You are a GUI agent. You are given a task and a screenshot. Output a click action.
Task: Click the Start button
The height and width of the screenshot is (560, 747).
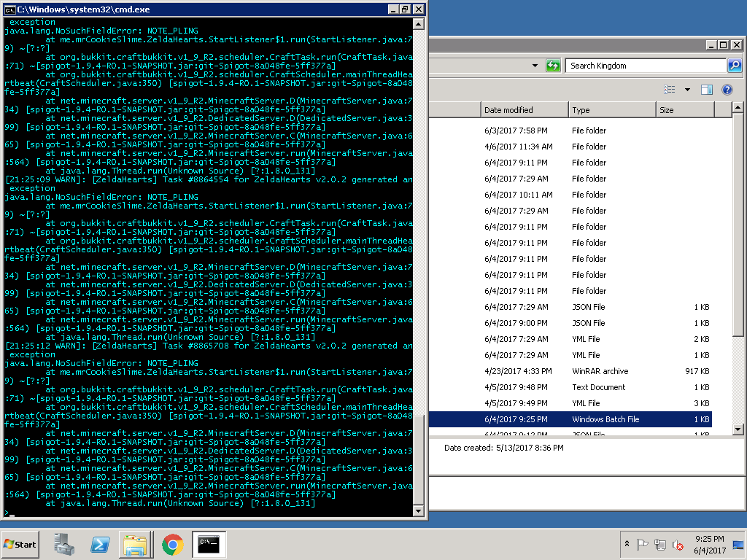(x=20, y=544)
